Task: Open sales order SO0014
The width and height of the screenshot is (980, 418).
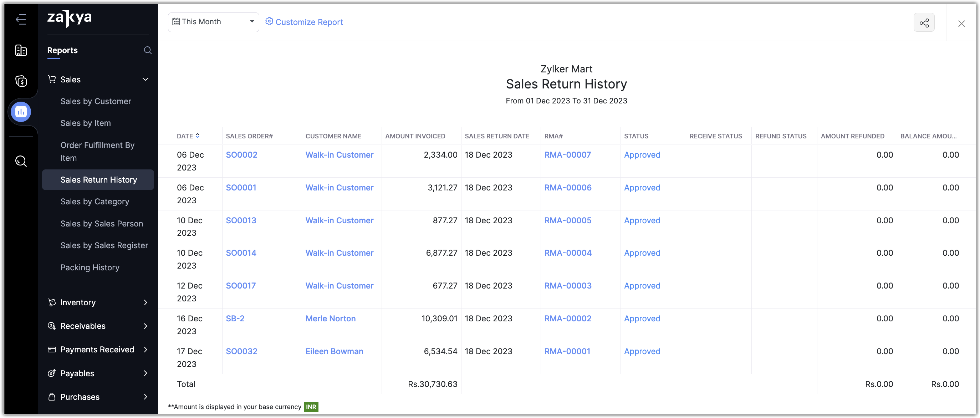Action: coord(241,253)
